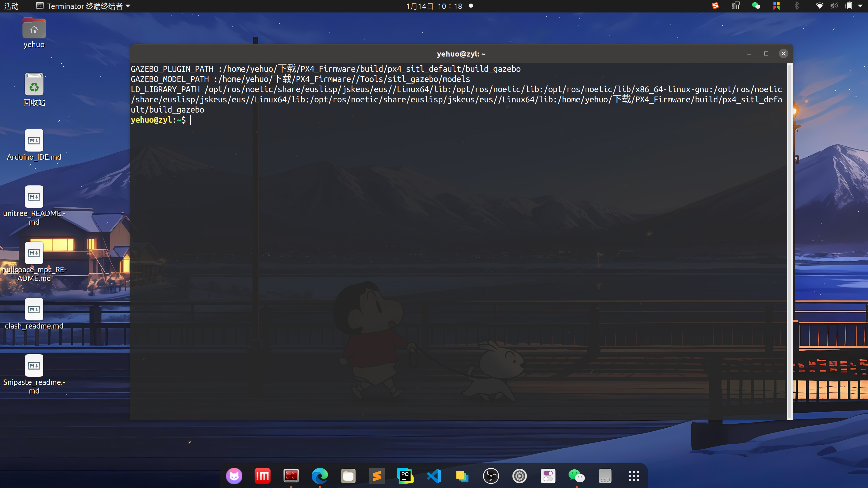
Task: Click the Sogou input method tray icon
Action: [x=715, y=6]
